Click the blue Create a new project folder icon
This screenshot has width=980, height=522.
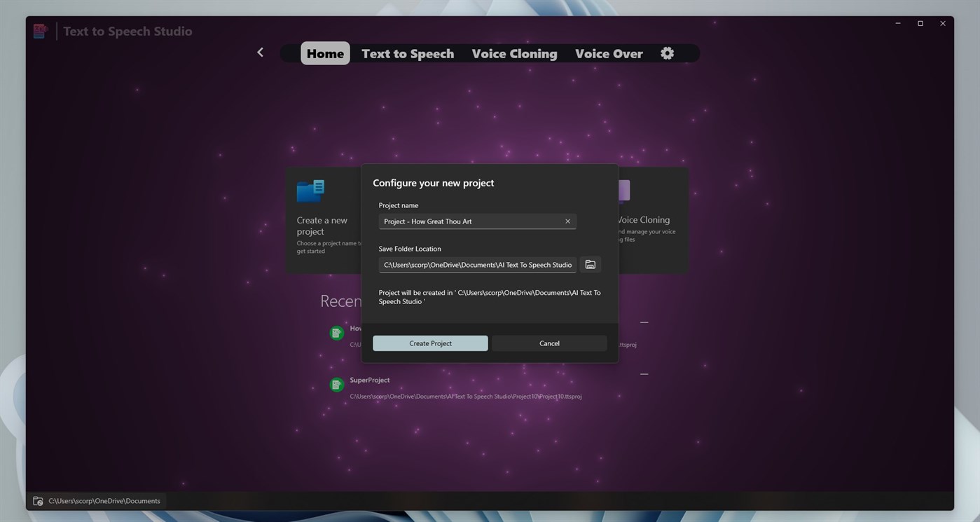click(x=309, y=189)
